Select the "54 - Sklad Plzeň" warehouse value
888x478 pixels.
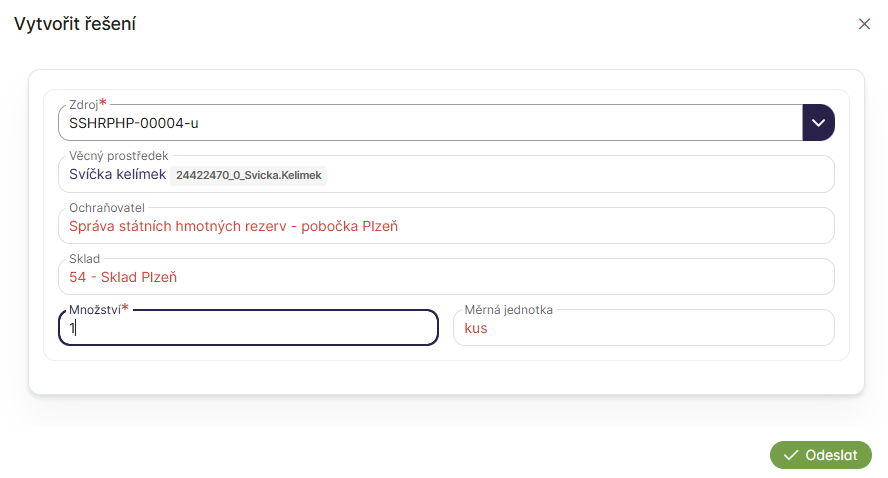point(123,277)
